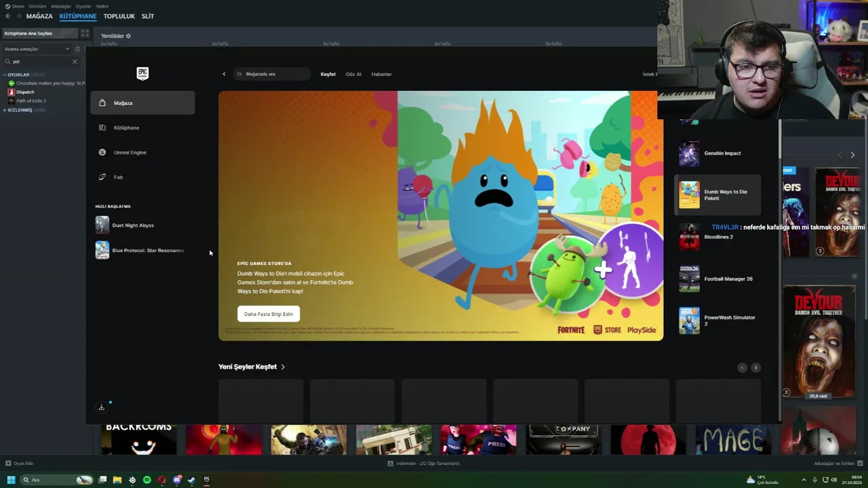Open Backrooms game cover in Steam shelf
The width and height of the screenshot is (868, 488).
[x=138, y=439]
